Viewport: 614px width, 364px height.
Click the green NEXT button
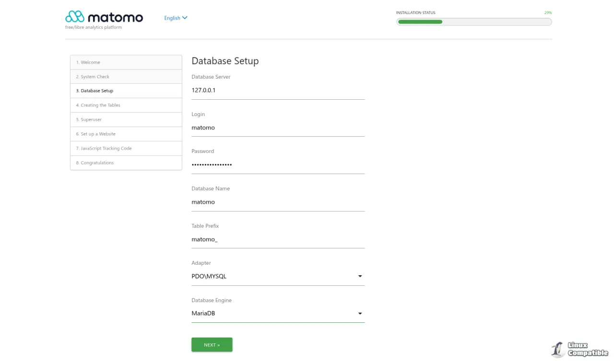(x=212, y=345)
